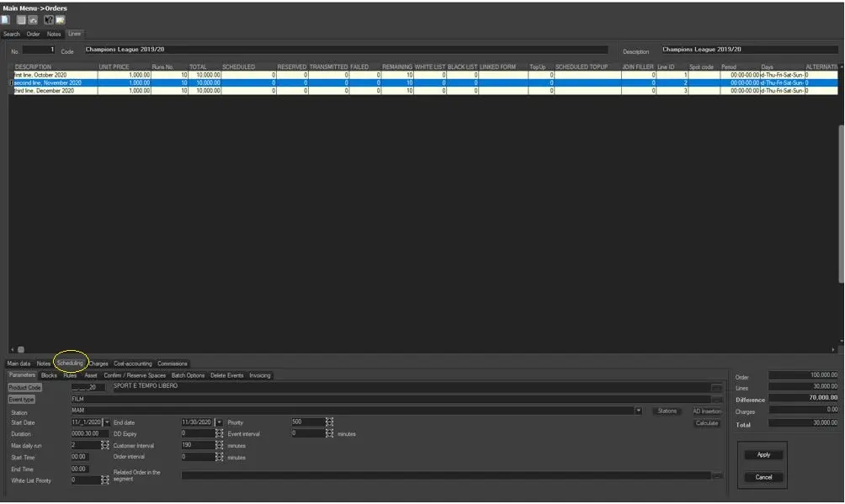Click browse button for Related Order field
The height and width of the screenshot is (504, 845).
(716, 475)
